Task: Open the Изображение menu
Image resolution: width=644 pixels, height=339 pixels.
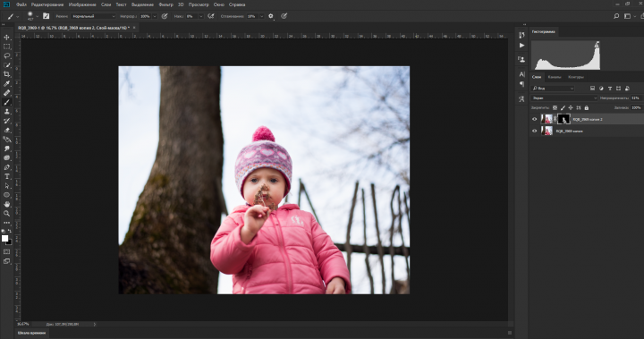Action: coord(82,4)
